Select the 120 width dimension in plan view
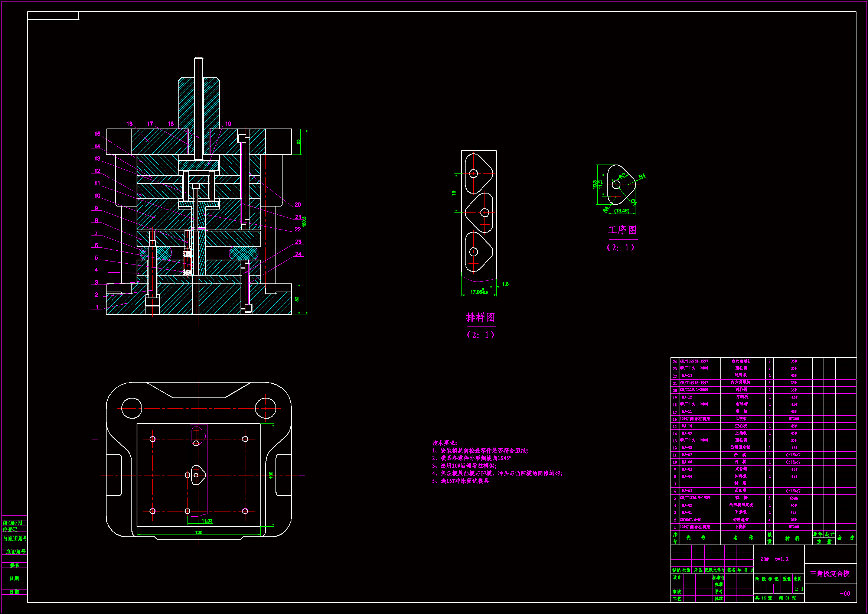 click(x=199, y=532)
